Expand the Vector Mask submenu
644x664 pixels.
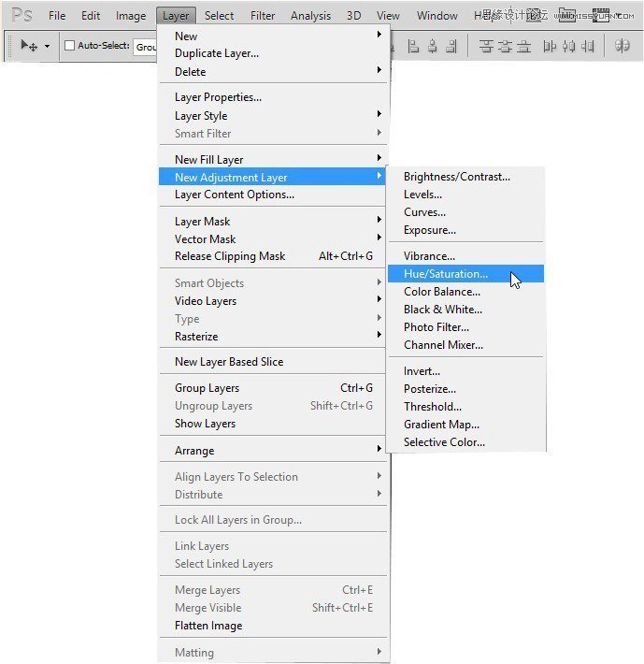379,238
